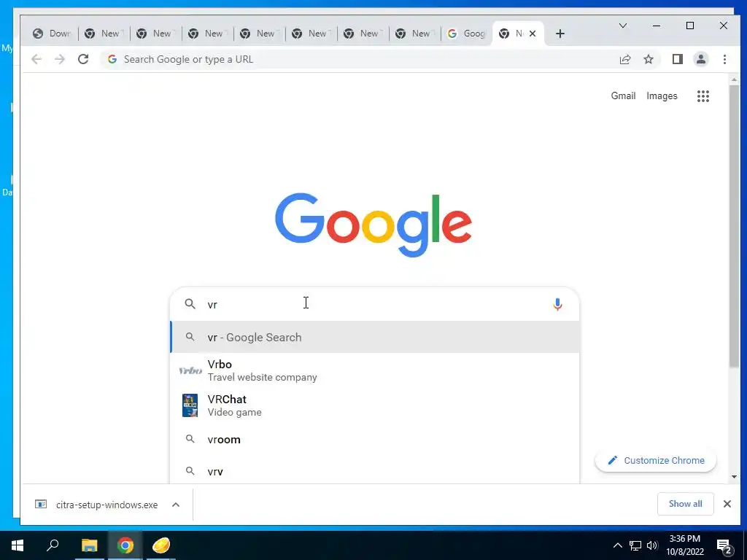Click the Google logo image

[x=373, y=225]
